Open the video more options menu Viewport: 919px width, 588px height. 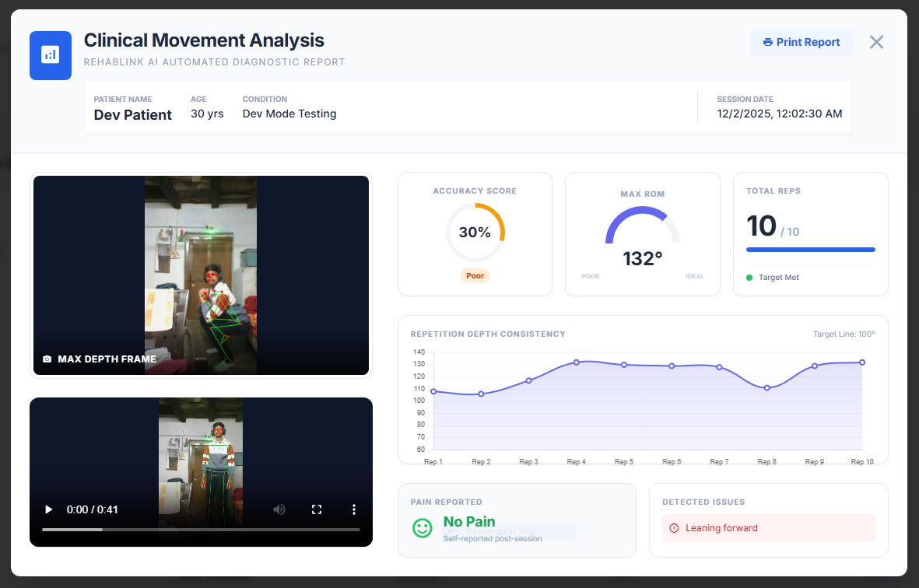pos(354,509)
